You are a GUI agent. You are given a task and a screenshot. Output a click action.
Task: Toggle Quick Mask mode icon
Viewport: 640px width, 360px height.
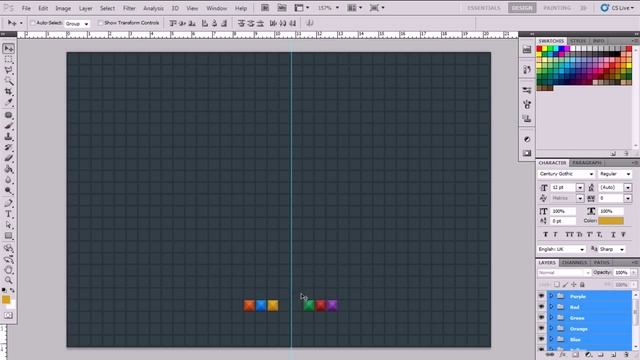click(x=8, y=316)
